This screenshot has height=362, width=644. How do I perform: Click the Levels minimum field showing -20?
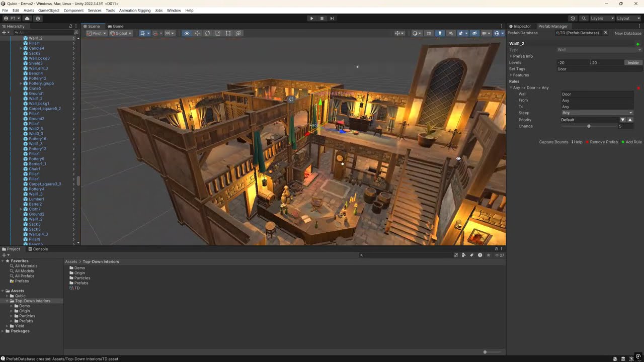click(573, 63)
